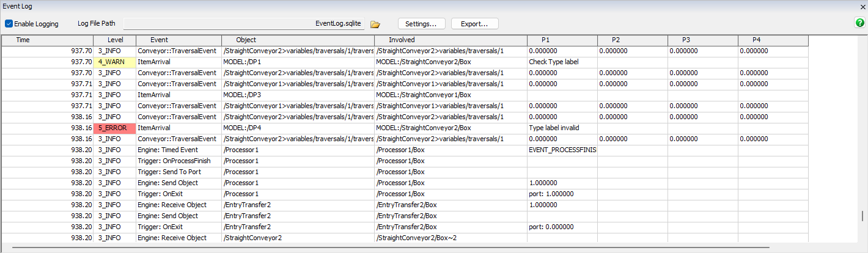Image resolution: width=868 pixels, height=253 pixels.
Task: Open help with the green question mark
Action: point(859,23)
